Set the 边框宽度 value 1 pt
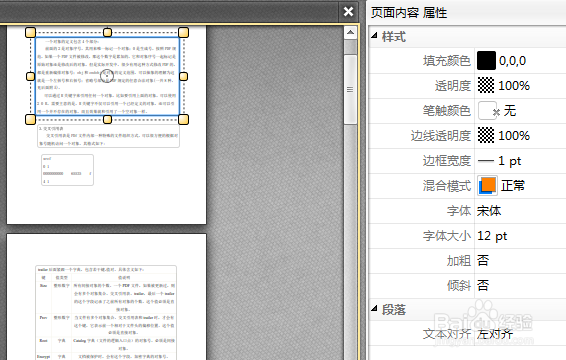This screenshot has height=360, width=566. (509, 161)
